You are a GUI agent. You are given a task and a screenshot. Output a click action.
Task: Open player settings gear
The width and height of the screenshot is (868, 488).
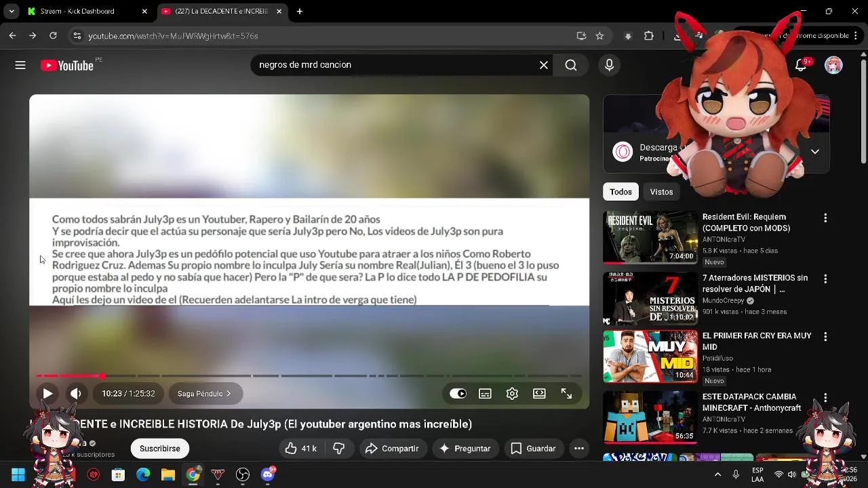(512, 394)
